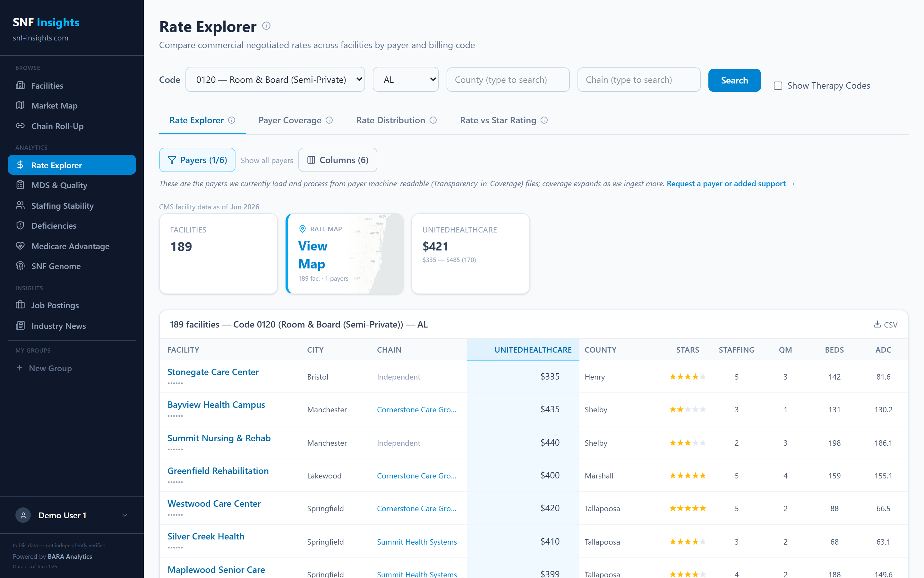
Task: Click the info icon beside Rate Explorer title
Action: click(x=266, y=26)
